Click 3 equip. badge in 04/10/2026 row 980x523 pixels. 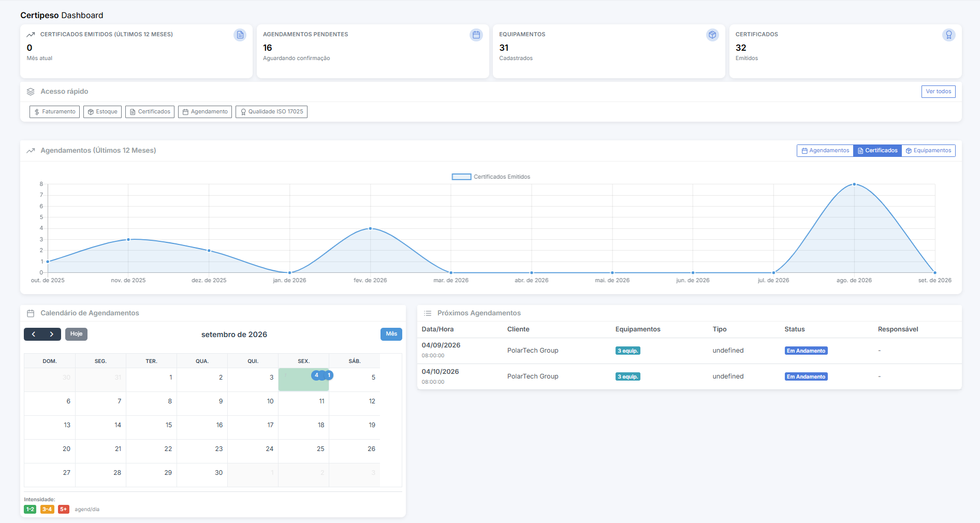(x=628, y=377)
